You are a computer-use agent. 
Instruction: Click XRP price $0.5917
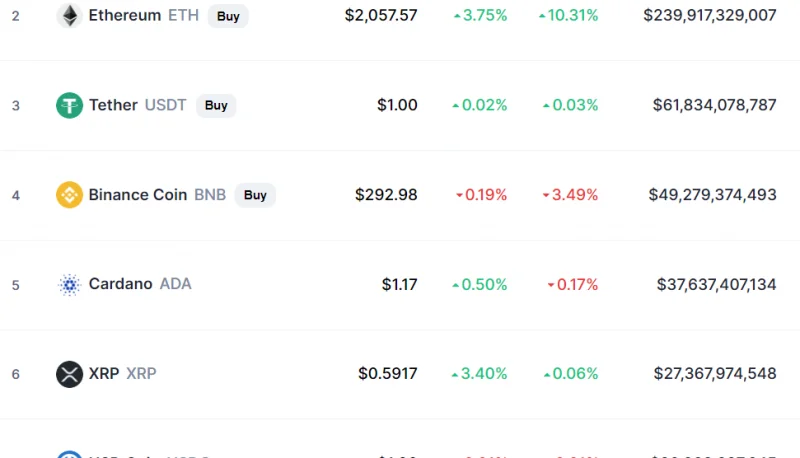tap(388, 373)
